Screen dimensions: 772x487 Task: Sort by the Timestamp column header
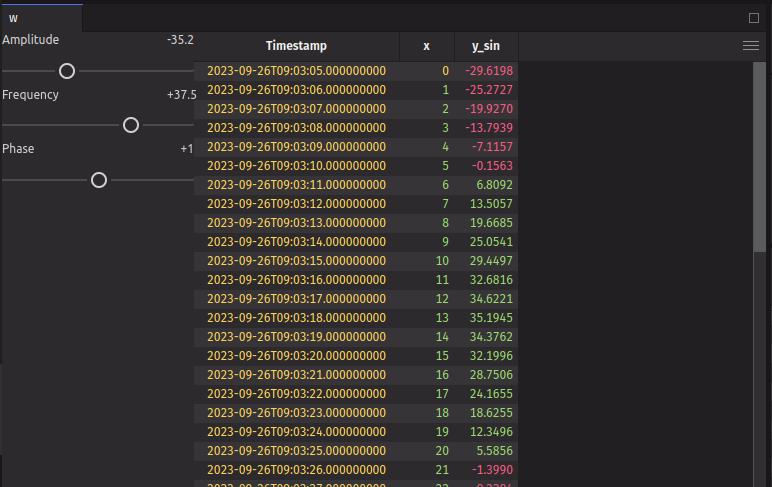point(296,46)
